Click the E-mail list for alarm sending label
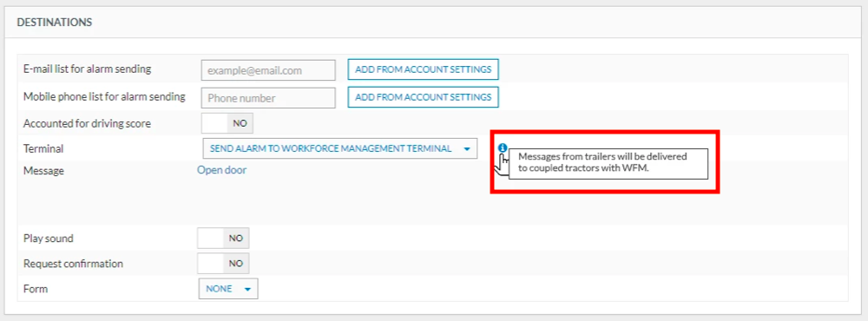The height and width of the screenshot is (321, 868). (88, 69)
